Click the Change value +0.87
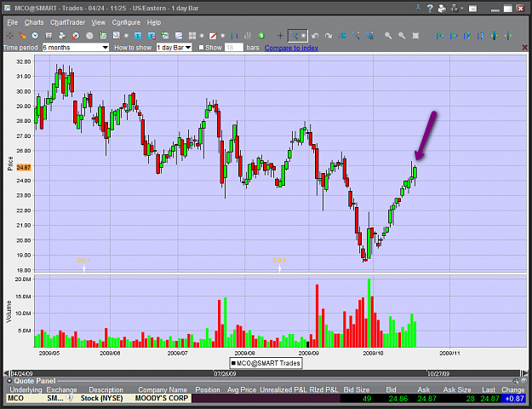The width and height of the screenshot is (532, 409). pyautogui.click(x=515, y=399)
